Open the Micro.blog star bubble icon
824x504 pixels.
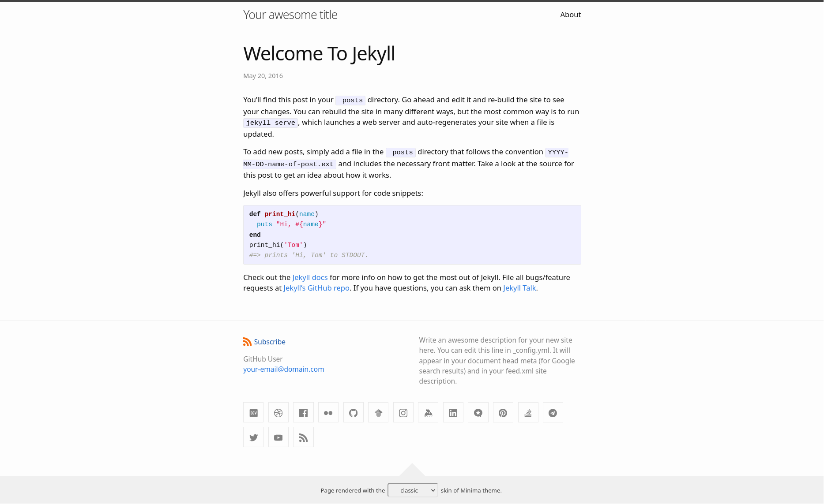478,412
